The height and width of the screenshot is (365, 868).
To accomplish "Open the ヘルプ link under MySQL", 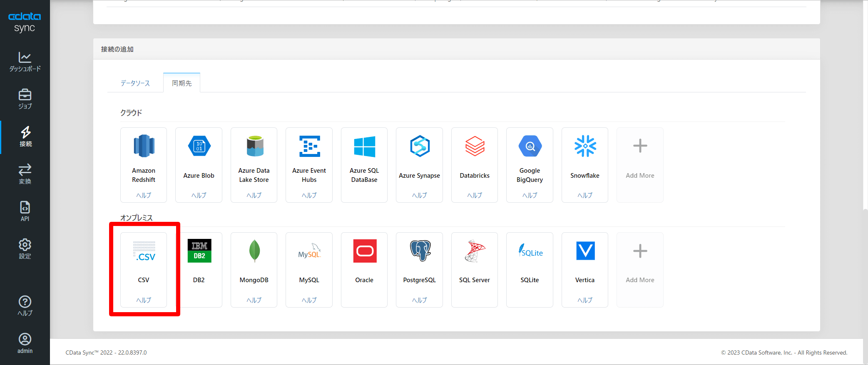I will 309,300.
